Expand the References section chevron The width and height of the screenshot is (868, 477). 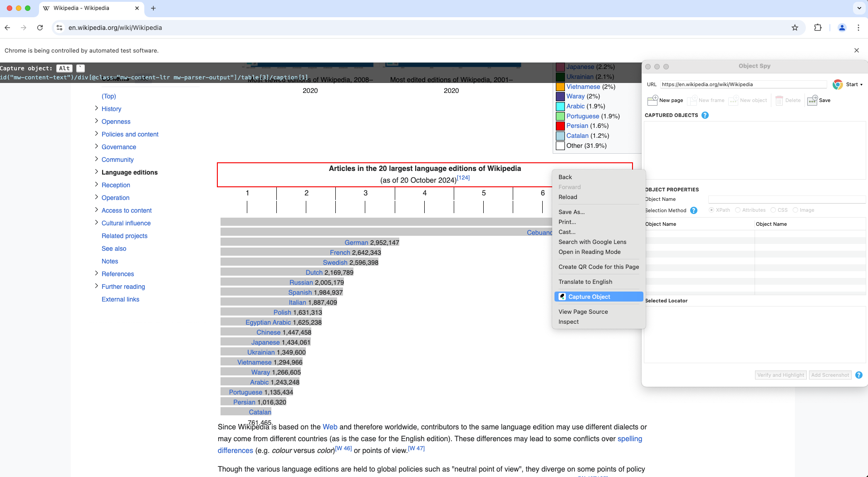(x=96, y=273)
